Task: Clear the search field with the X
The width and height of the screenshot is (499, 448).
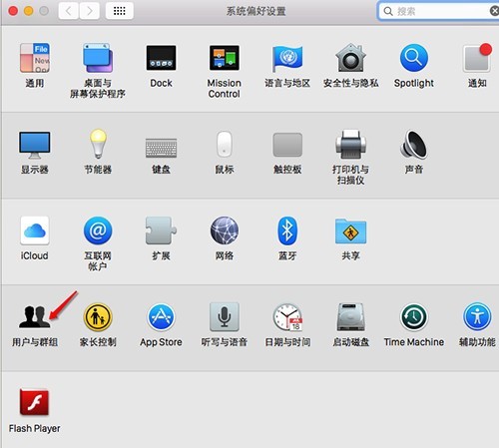Action: pos(494,11)
